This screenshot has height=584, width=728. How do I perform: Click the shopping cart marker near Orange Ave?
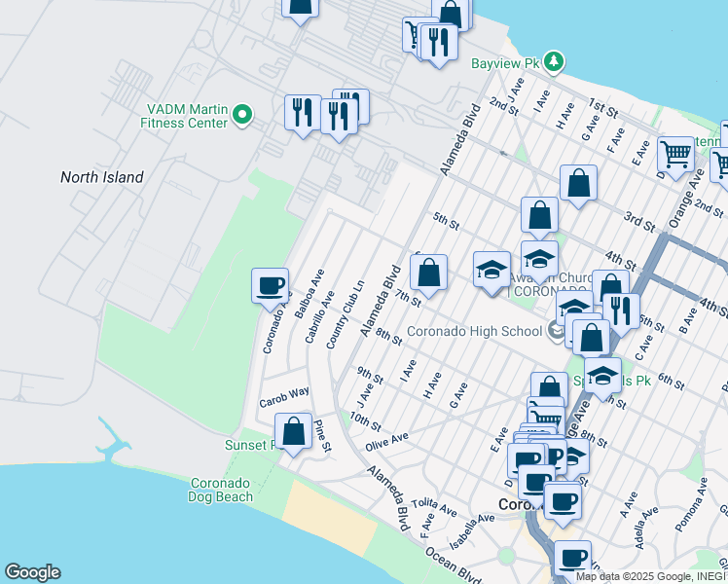tap(676, 156)
